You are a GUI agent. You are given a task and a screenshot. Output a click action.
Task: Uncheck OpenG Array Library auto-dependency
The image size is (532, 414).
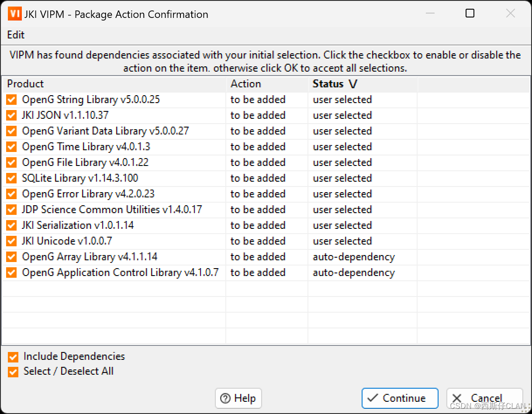[x=11, y=257]
